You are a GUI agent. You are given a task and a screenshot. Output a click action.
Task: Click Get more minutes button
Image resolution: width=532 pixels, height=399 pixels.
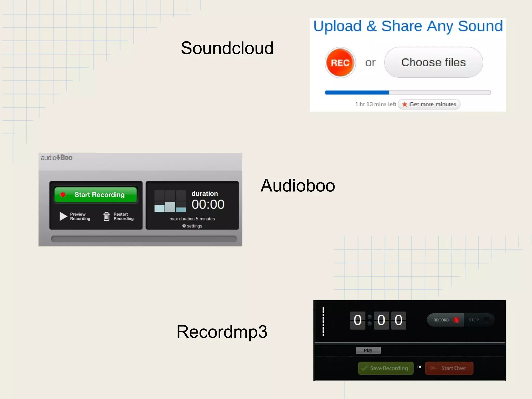tap(429, 104)
